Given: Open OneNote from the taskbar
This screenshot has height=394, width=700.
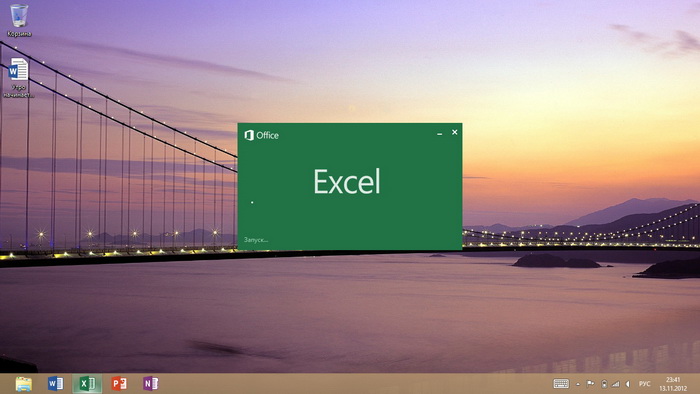Looking at the screenshot, I should (x=150, y=384).
